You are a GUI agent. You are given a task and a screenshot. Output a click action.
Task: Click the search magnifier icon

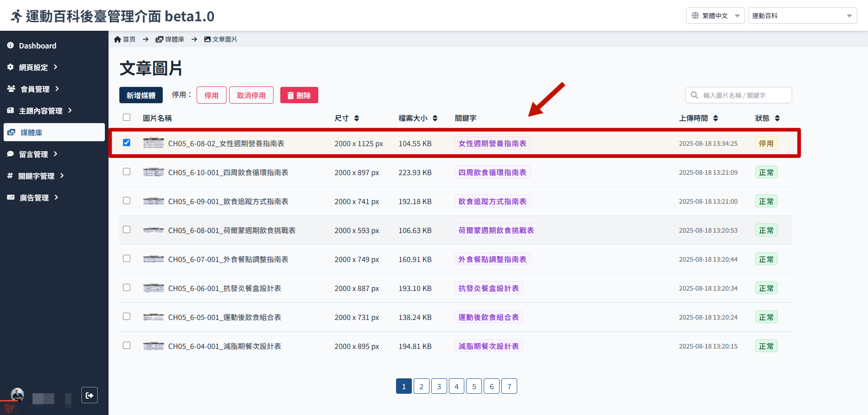[694, 95]
